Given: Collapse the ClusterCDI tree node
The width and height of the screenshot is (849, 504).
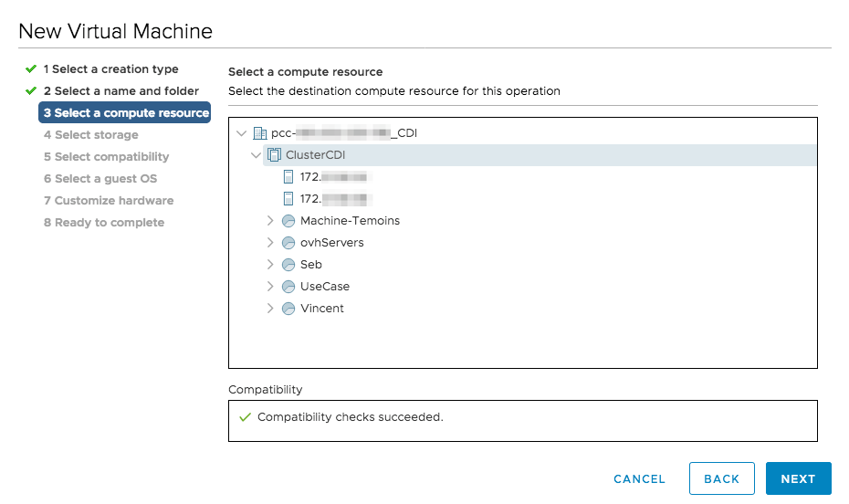Looking at the screenshot, I should point(256,155).
